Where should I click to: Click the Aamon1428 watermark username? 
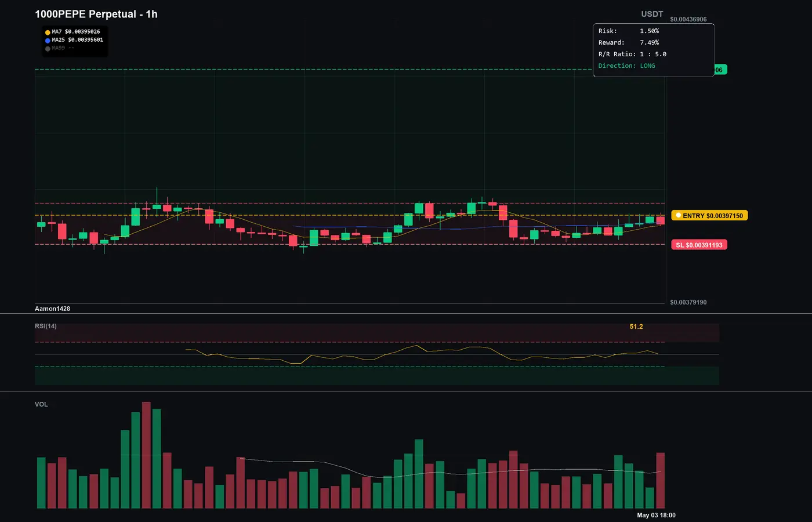click(52, 309)
